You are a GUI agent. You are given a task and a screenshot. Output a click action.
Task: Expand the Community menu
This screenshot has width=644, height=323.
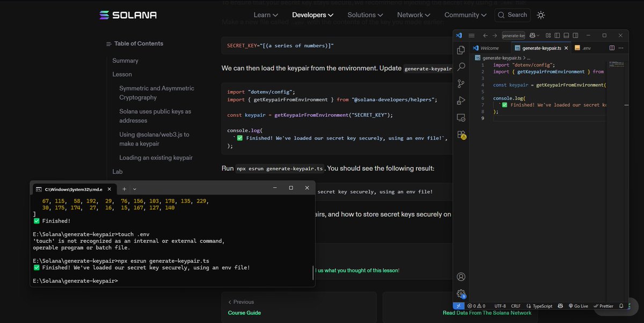click(x=466, y=15)
